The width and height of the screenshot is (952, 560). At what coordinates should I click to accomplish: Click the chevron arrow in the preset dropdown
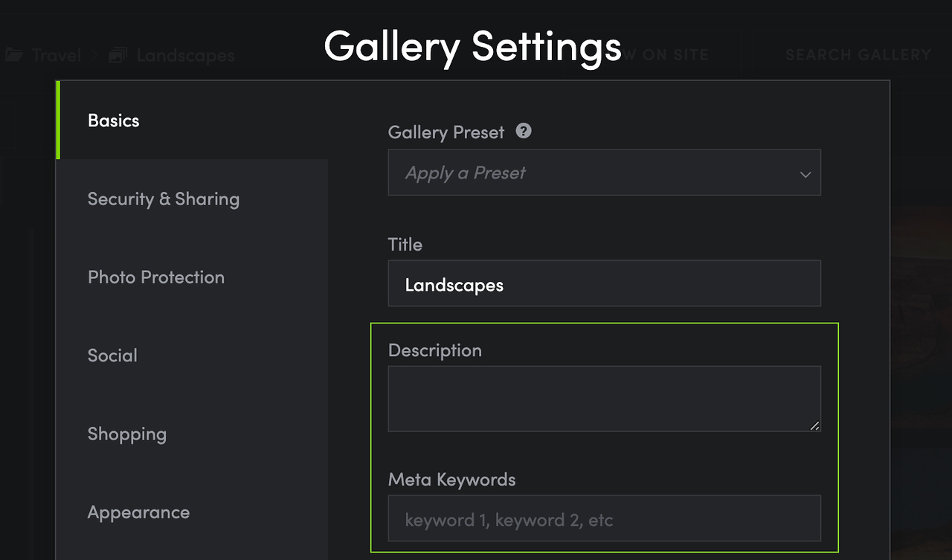coord(805,174)
